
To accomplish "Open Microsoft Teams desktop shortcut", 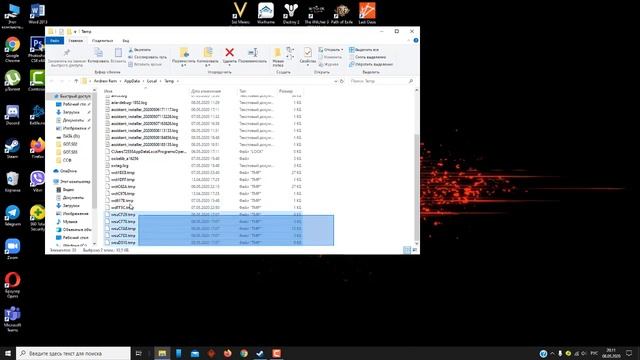I will tap(12, 319).
